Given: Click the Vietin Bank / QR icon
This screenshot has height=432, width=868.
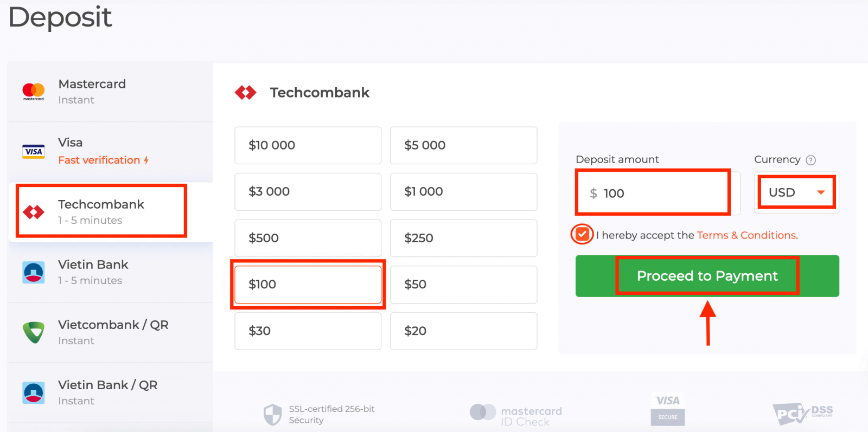Looking at the screenshot, I should (x=34, y=392).
